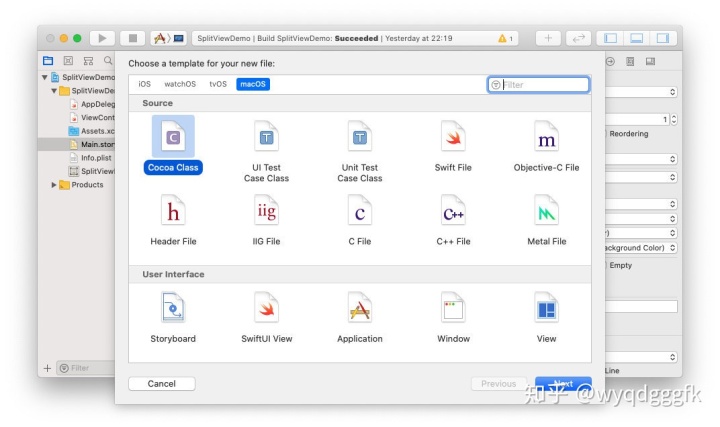Open Assets.xcassets in navigator
The width and height of the screenshot is (720, 427).
(x=92, y=131)
